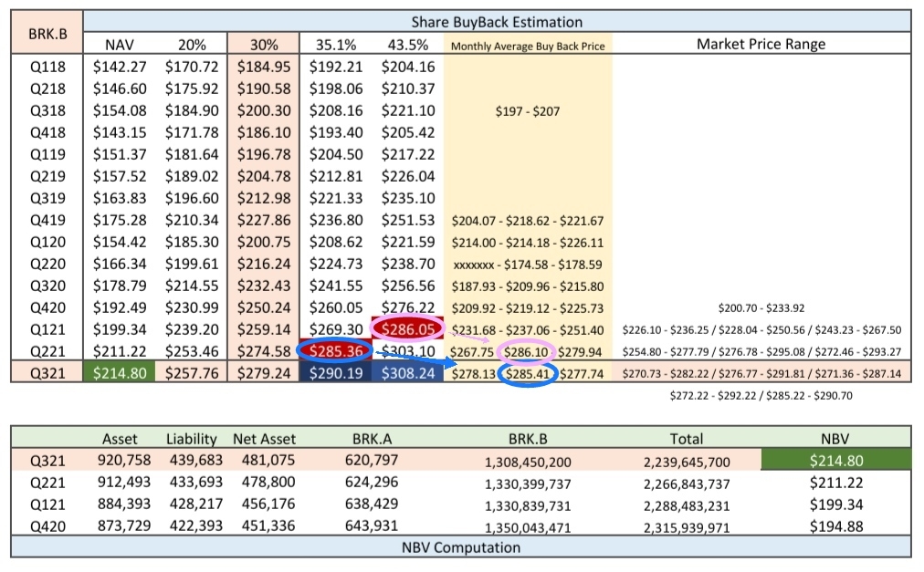
Task: Click the Q418 NAV value $143.15
Action: click(120, 132)
